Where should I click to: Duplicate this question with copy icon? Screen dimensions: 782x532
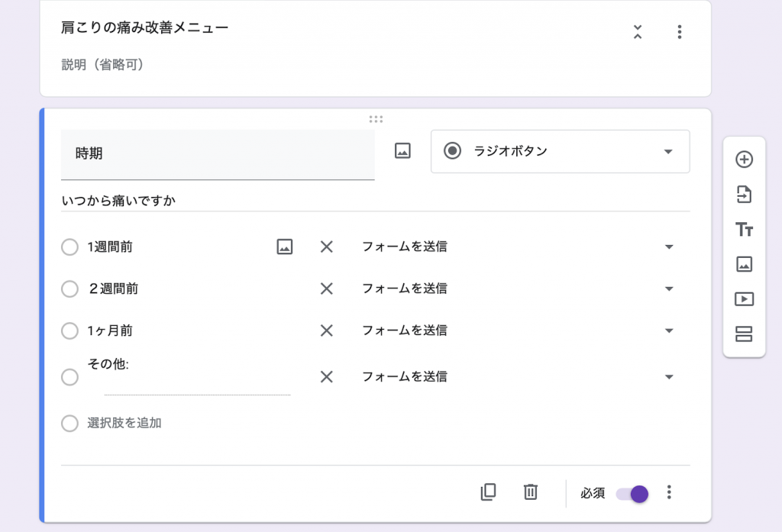click(x=488, y=492)
